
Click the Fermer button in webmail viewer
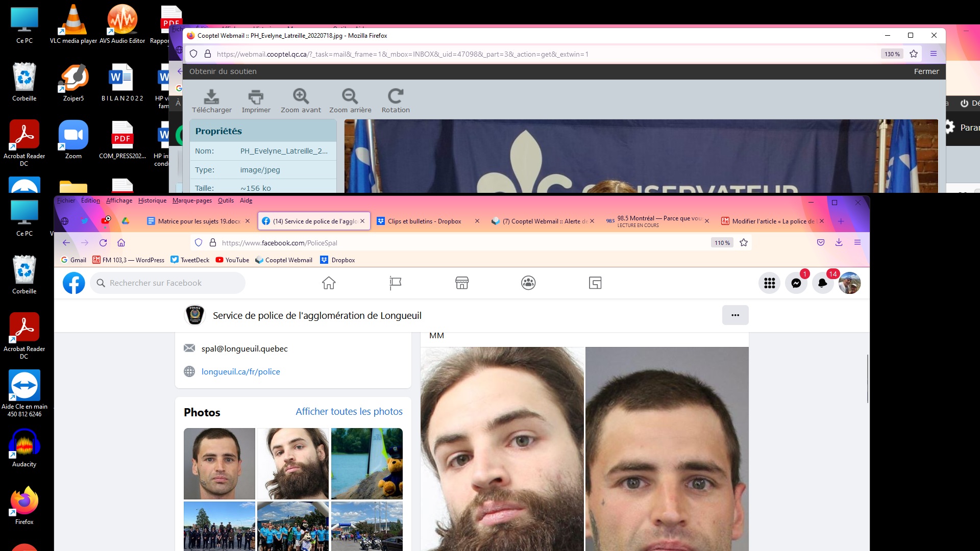tap(926, 71)
